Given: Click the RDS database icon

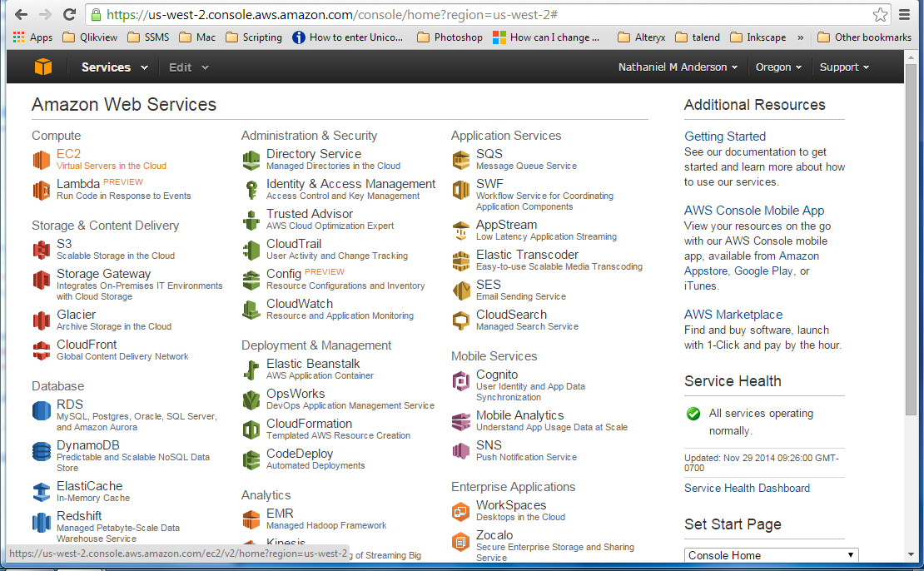Looking at the screenshot, I should click(42, 410).
